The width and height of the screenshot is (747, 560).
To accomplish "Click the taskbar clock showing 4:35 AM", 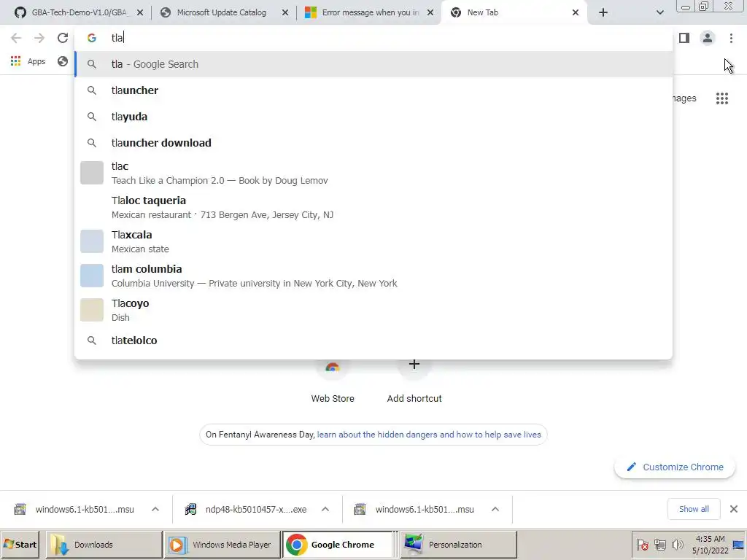I will 710,544.
